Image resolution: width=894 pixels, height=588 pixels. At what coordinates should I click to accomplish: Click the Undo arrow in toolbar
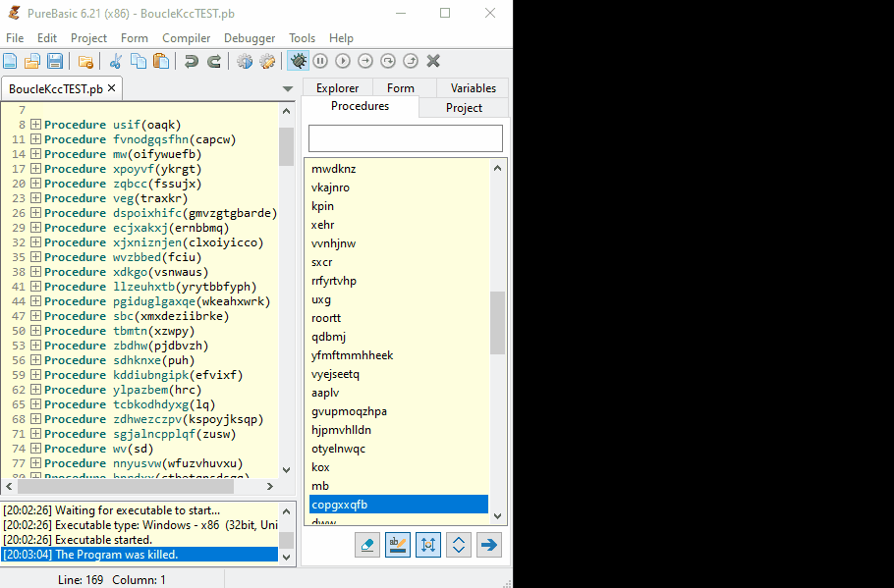pyautogui.click(x=191, y=61)
